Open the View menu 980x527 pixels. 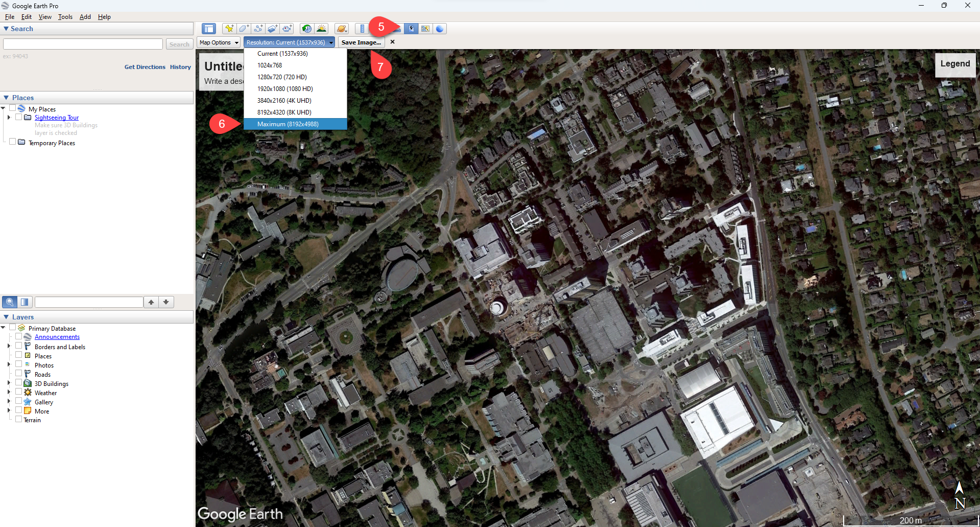pos(45,17)
